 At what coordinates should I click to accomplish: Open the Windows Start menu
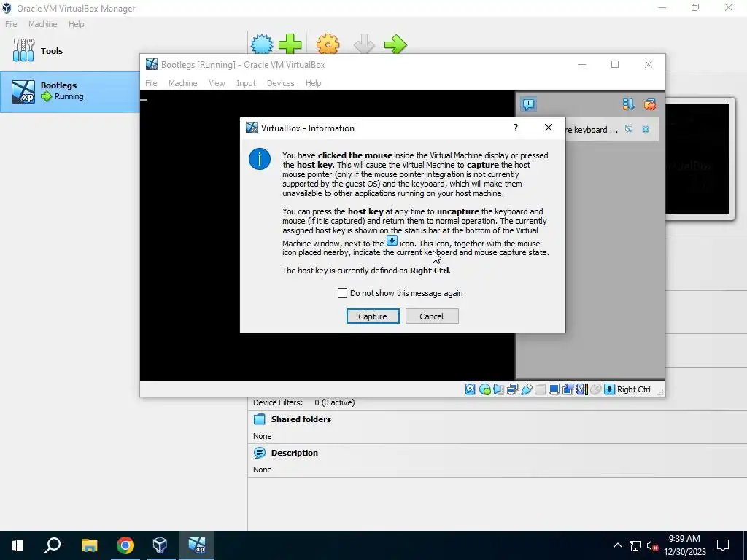(18, 545)
